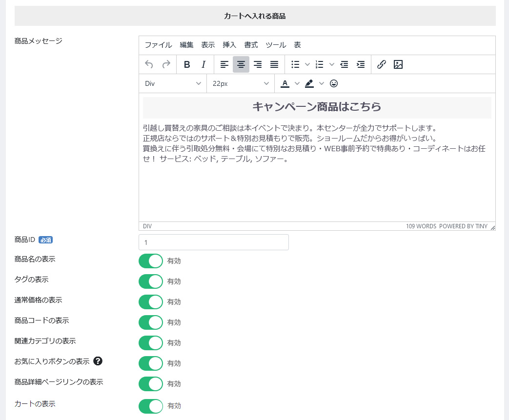Toggle 商品詳細ページリンクの表示 switch
Image resolution: width=509 pixels, height=420 pixels.
point(151,383)
